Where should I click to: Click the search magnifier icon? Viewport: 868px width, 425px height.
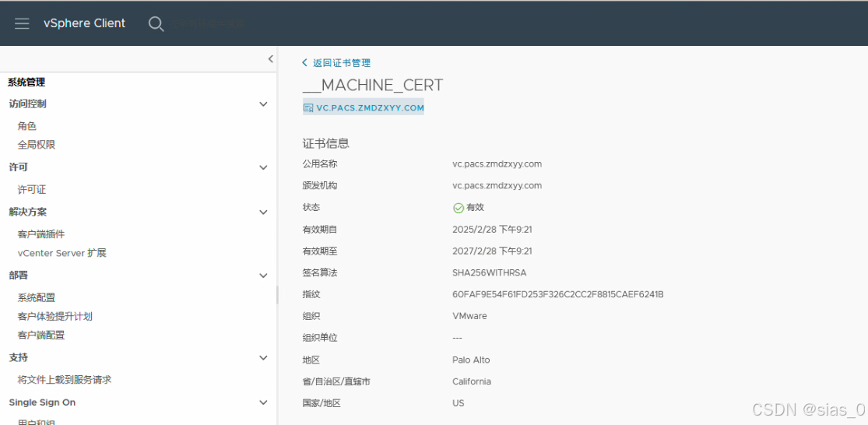156,24
